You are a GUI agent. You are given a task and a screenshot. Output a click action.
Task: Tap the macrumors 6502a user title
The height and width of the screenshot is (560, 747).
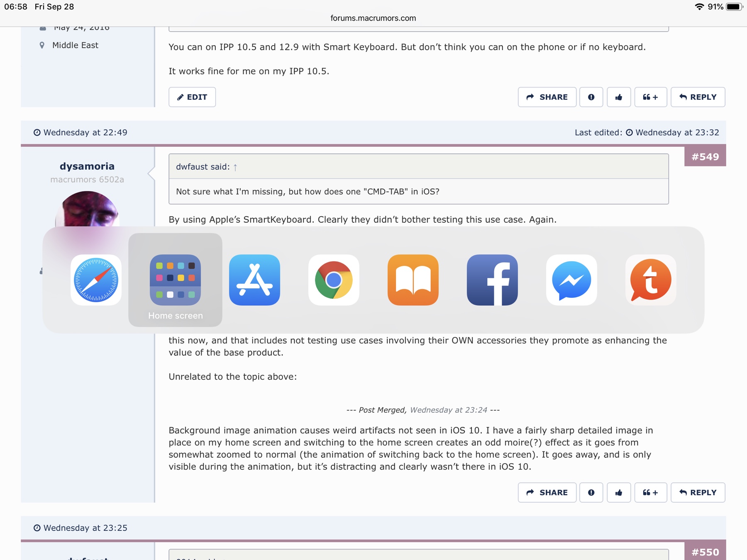point(87,180)
